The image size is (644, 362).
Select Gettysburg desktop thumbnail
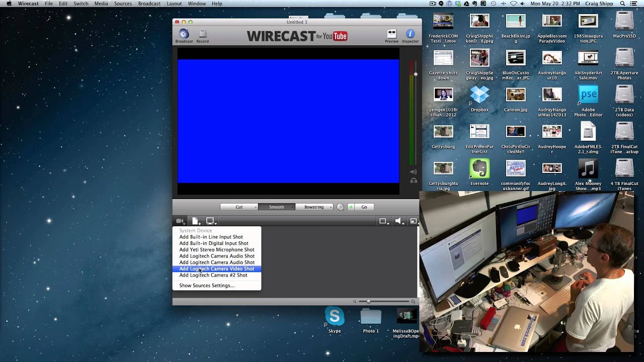pos(443,132)
